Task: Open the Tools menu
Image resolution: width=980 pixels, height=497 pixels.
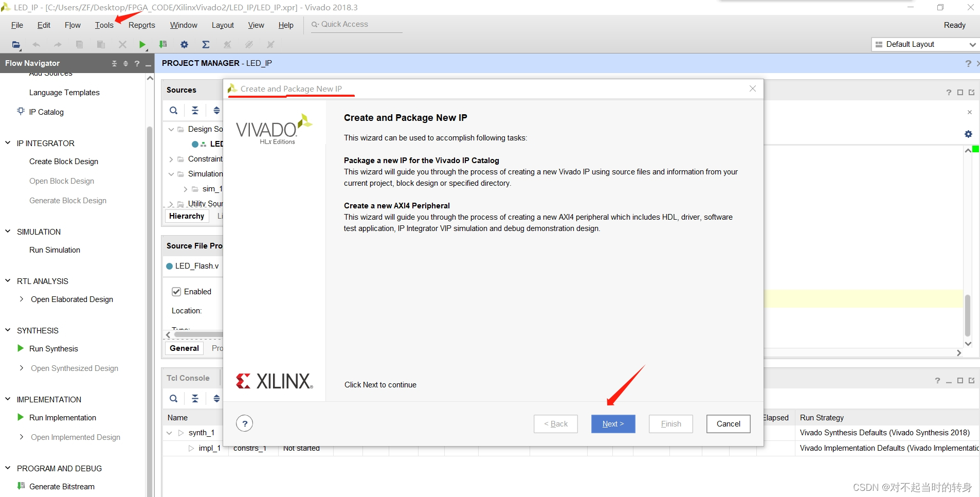Action: pyautogui.click(x=104, y=25)
